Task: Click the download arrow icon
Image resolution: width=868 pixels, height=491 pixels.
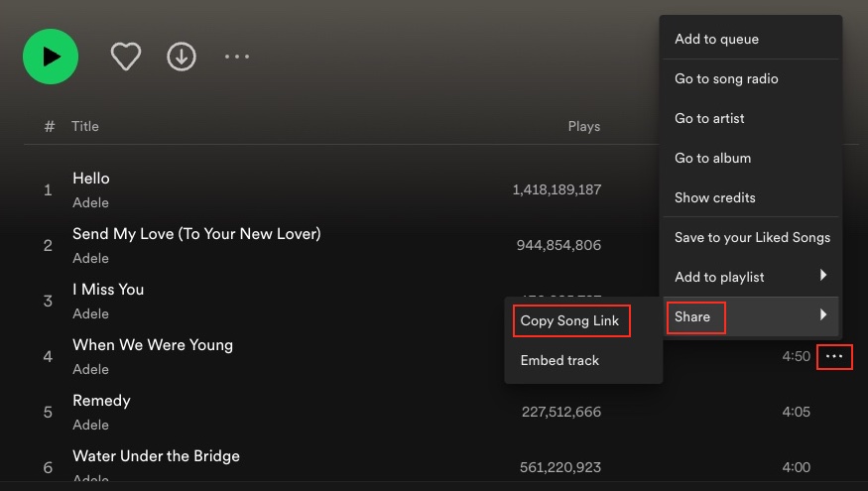Action: click(x=181, y=57)
